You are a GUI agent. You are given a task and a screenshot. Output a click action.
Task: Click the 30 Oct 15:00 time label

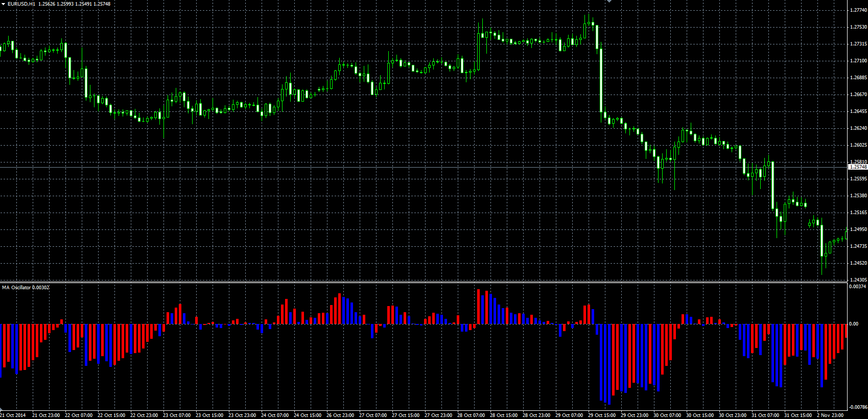pyautogui.click(x=700, y=415)
